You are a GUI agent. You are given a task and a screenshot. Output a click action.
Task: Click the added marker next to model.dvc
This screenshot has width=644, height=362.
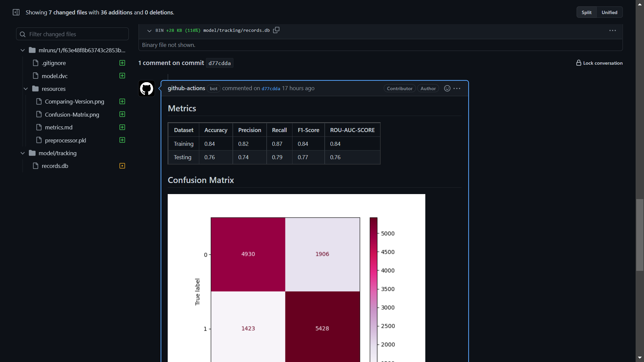click(122, 76)
